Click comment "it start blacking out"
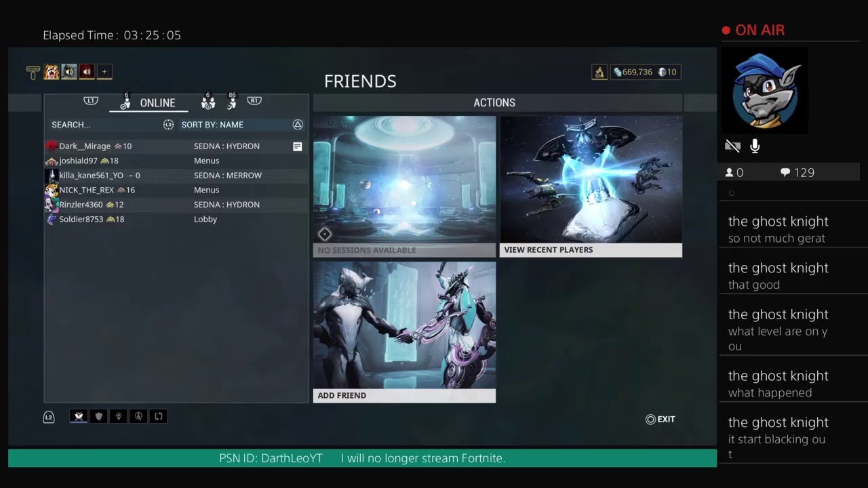Screen dimensions: 868x488 click(x=776, y=447)
